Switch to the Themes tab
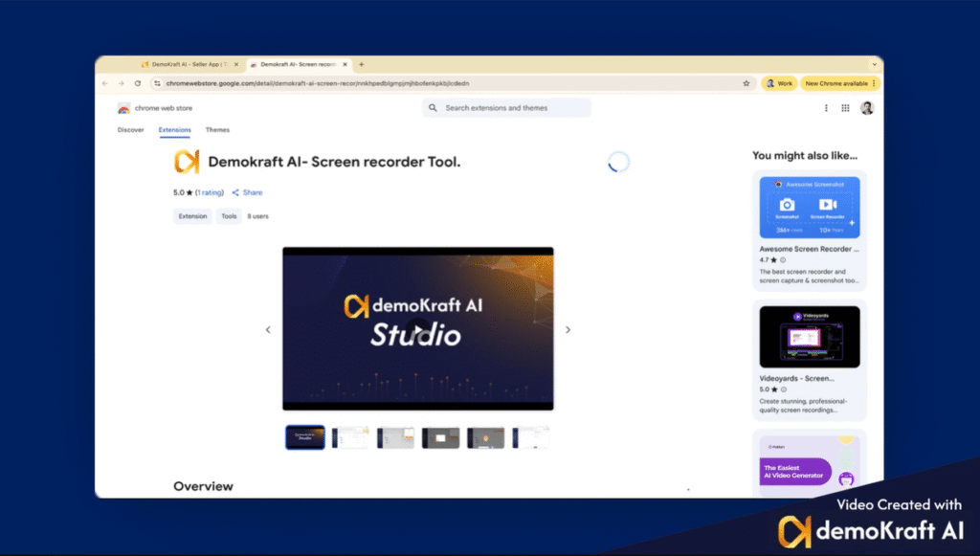The height and width of the screenshot is (556, 980). pyautogui.click(x=217, y=130)
